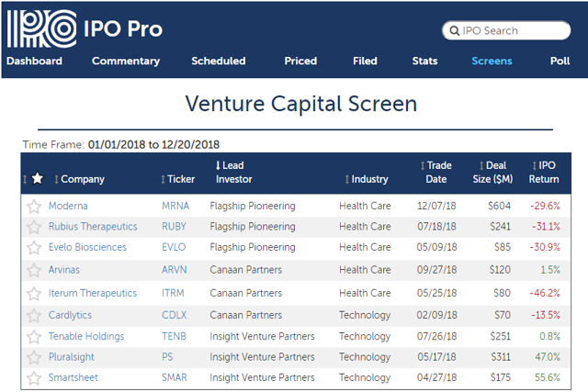
Task: Go to the Priced page
Action: pos(300,61)
